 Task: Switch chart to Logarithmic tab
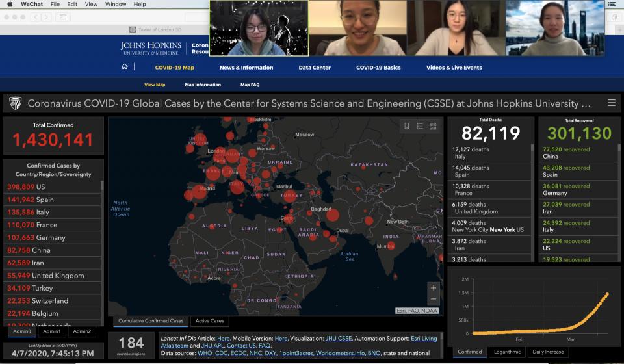pyautogui.click(x=507, y=352)
